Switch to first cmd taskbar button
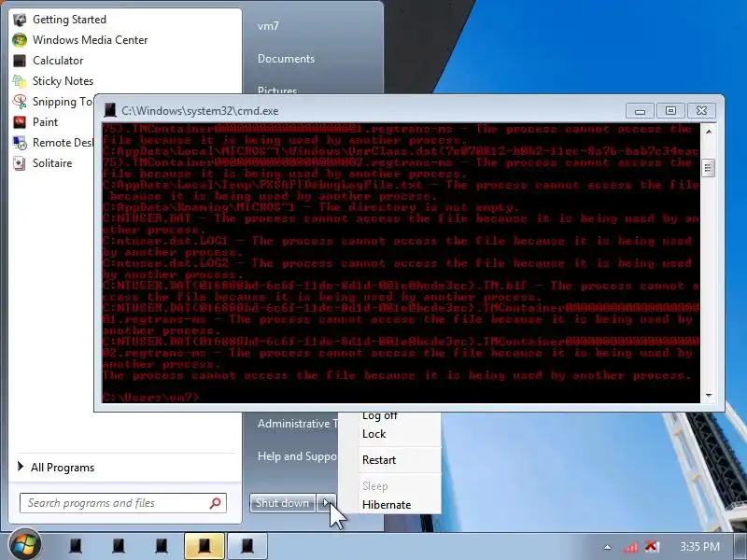 coord(76,546)
